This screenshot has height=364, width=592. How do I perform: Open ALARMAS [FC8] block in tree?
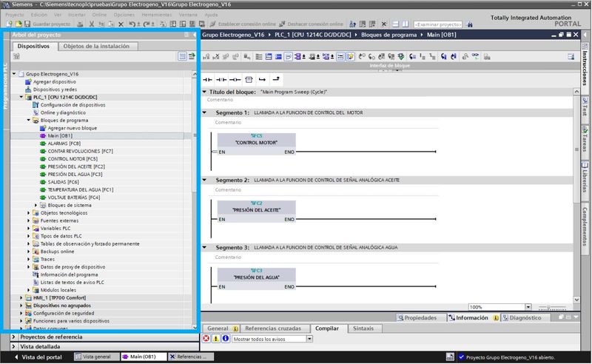64,144
